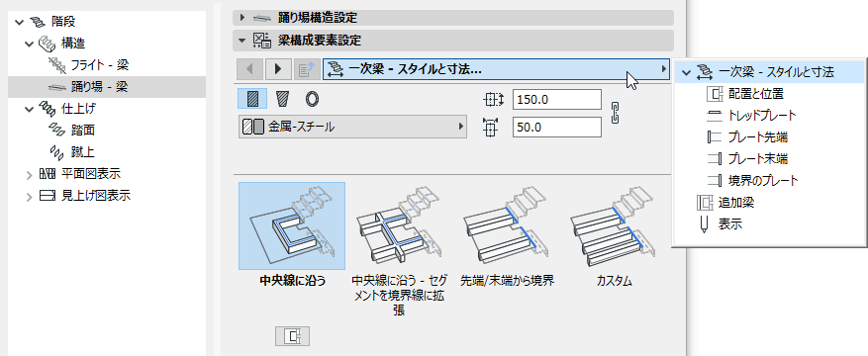Choose カスタム layout thumbnail
The width and height of the screenshot is (868, 356).
tap(615, 227)
